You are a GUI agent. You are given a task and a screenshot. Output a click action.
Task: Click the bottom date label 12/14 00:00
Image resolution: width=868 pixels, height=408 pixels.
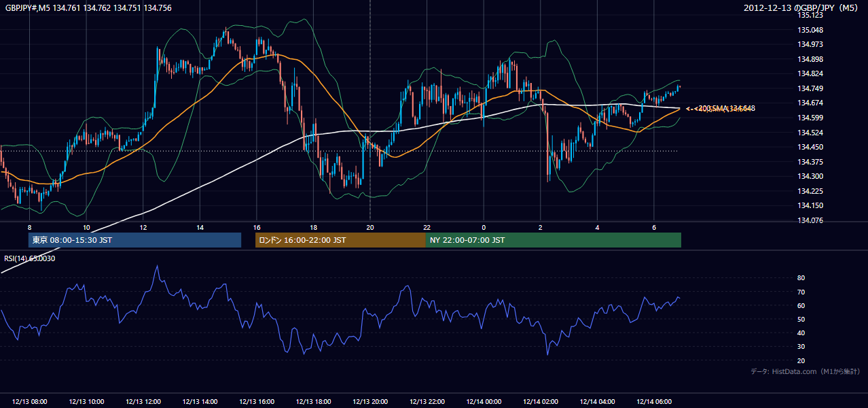484,402
